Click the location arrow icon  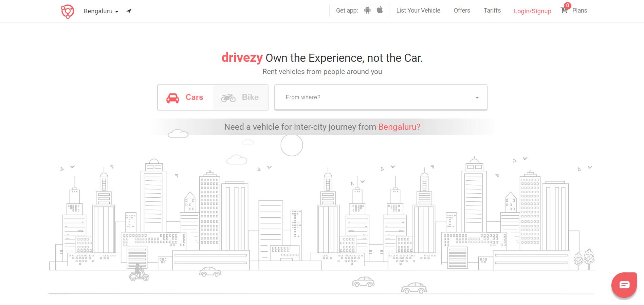tap(129, 11)
